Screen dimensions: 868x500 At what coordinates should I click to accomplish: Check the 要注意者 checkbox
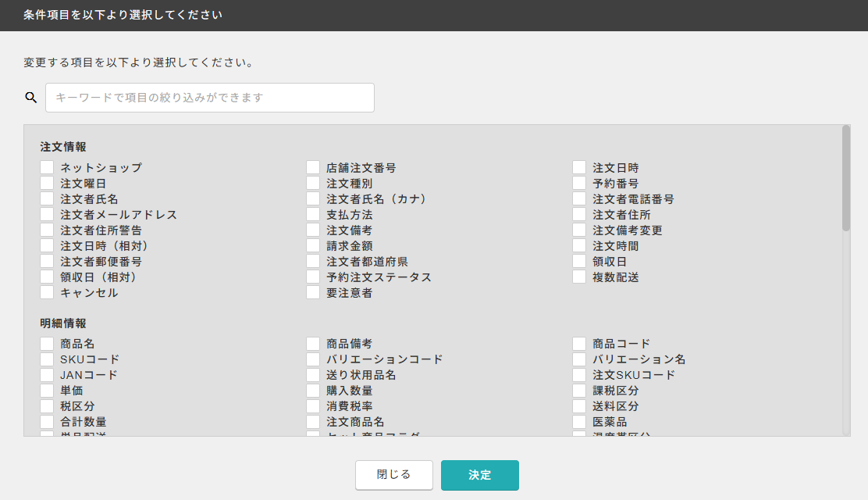coord(313,292)
